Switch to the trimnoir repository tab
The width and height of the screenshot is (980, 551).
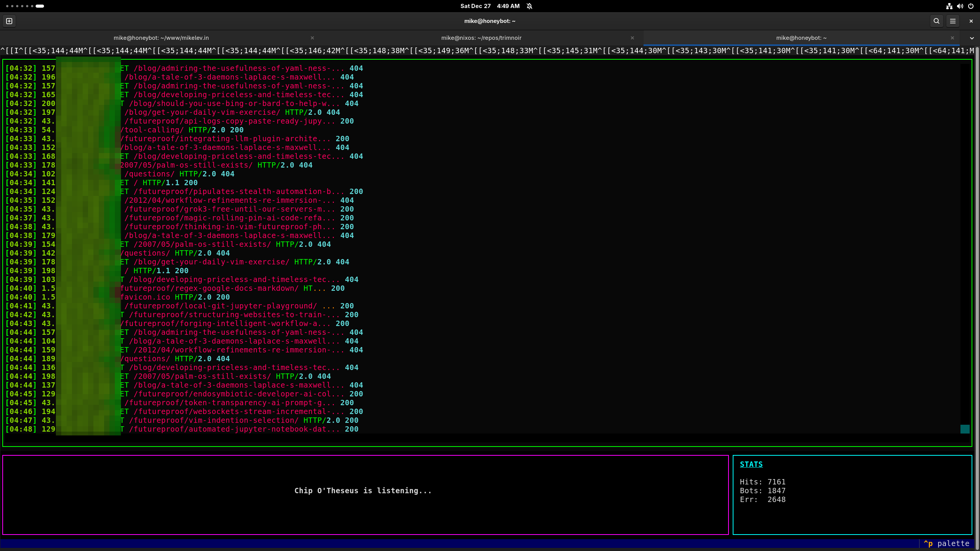[x=481, y=38]
